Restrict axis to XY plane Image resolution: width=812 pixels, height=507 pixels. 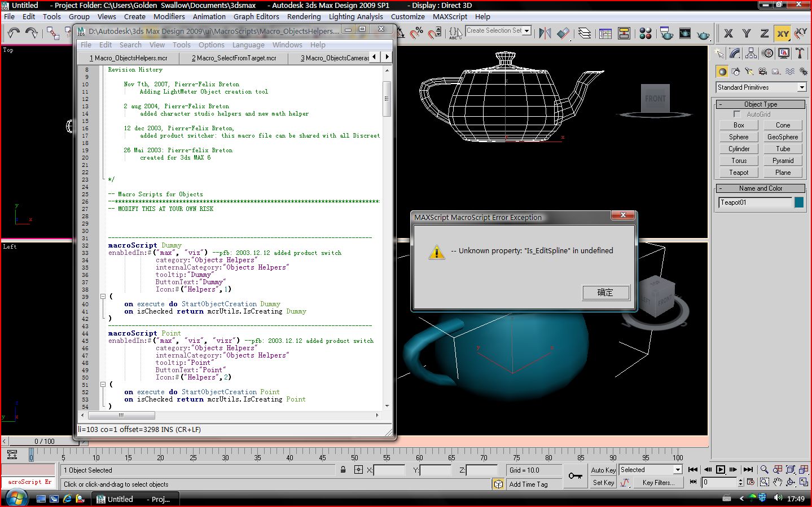pos(783,34)
